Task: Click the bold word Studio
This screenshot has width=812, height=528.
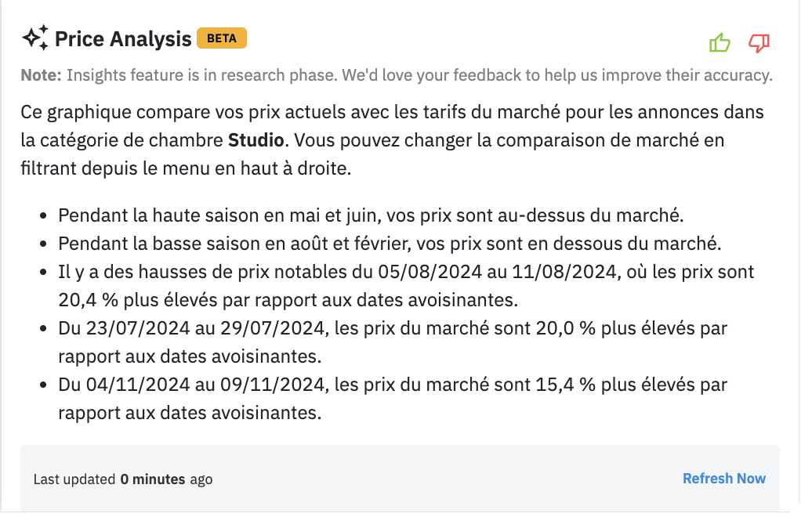Action: click(x=256, y=141)
